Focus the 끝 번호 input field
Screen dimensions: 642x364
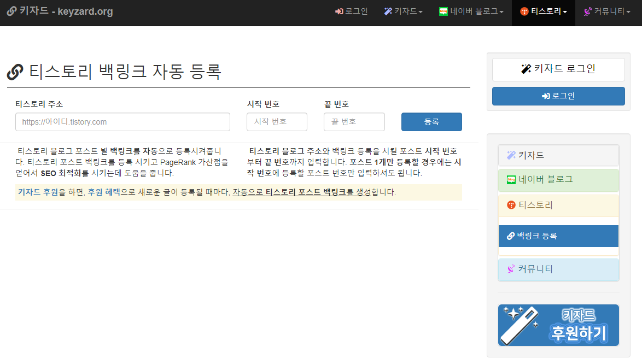point(354,122)
